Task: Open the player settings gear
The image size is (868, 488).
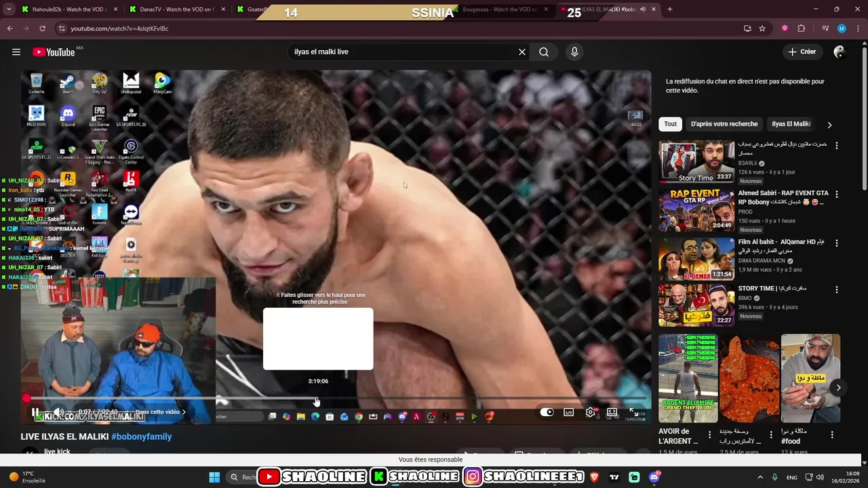Action: [x=591, y=412]
